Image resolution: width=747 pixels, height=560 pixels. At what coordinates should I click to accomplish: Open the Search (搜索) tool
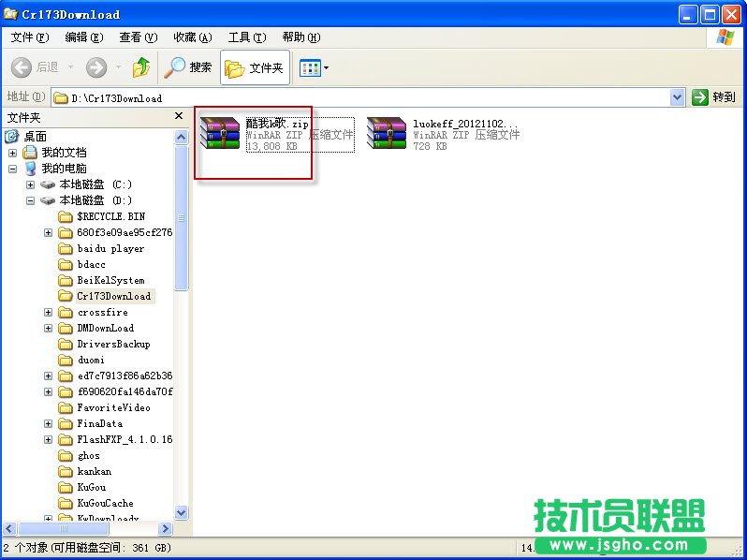188,67
